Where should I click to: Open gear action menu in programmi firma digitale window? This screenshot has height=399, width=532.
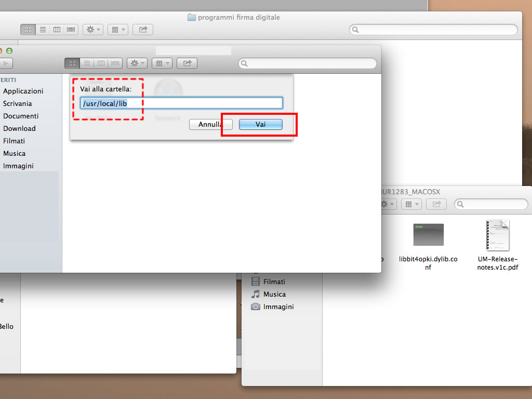click(92, 30)
